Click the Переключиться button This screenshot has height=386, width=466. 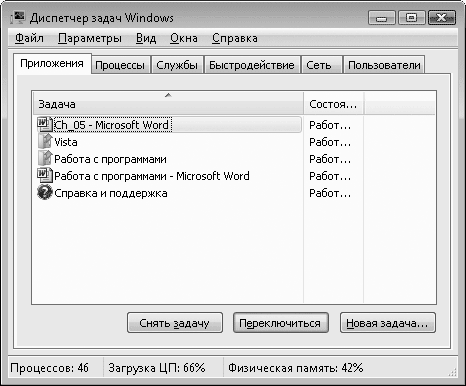click(x=281, y=323)
